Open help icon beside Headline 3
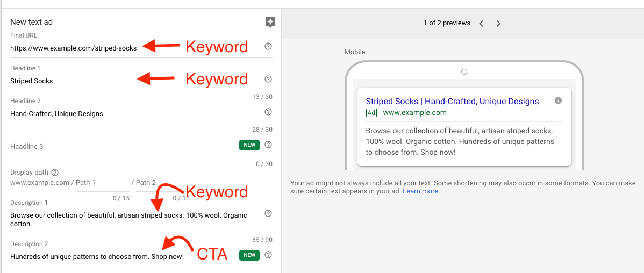644x273 pixels. click(x=268, y=145)
